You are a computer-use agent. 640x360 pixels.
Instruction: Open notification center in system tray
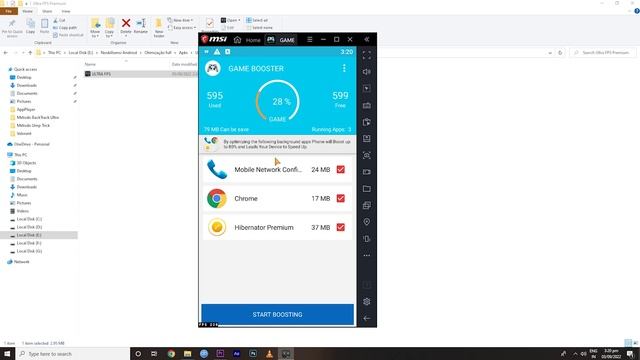click(631, 354)
